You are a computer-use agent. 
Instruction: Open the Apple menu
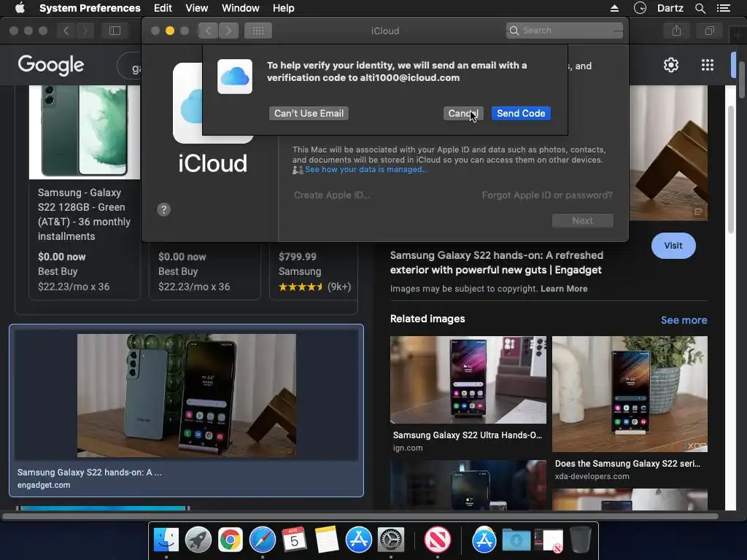pos(20,8)
